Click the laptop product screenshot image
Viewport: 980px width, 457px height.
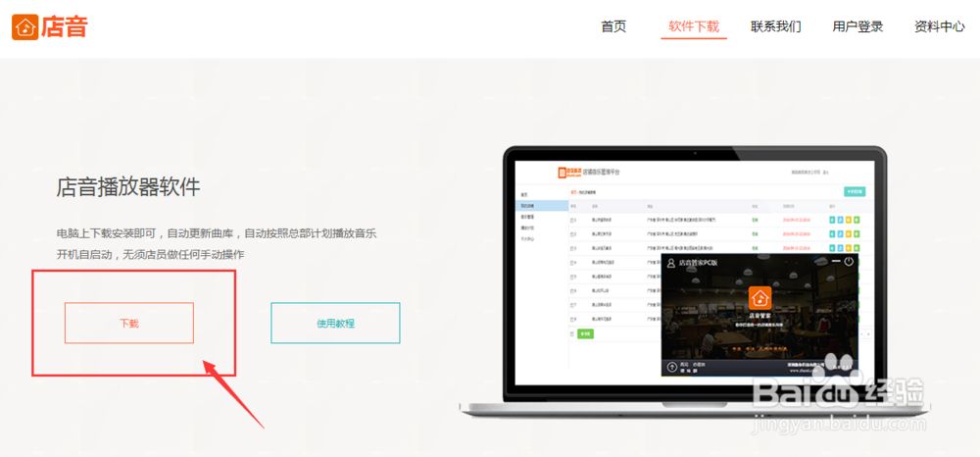coord(695,281)
